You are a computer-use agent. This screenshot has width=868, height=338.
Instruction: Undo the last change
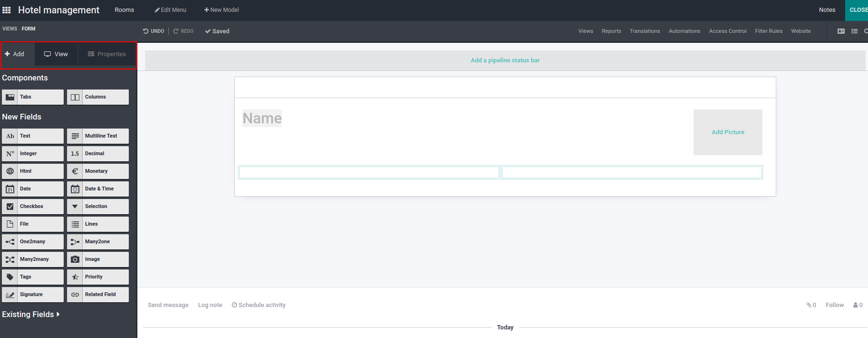154,31
